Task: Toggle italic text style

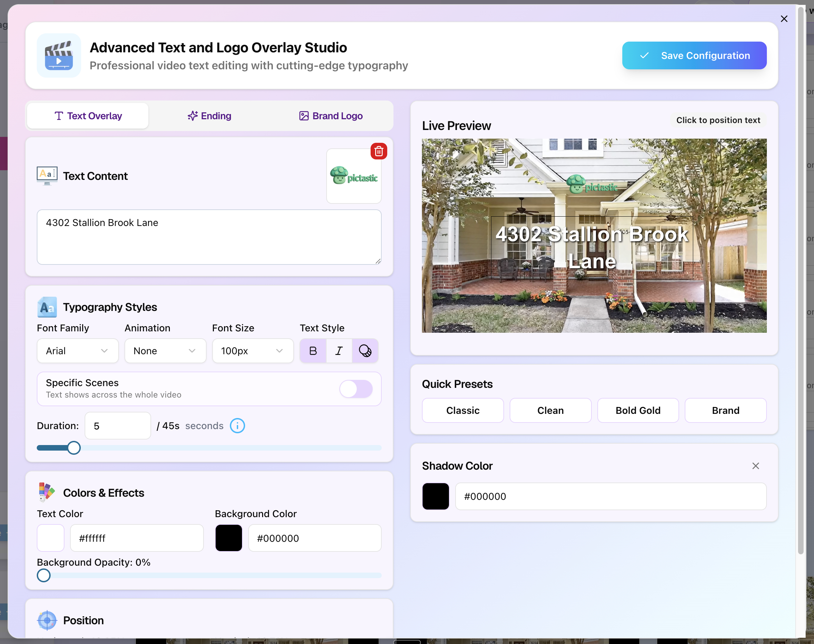Action: [x=339, y=351]
